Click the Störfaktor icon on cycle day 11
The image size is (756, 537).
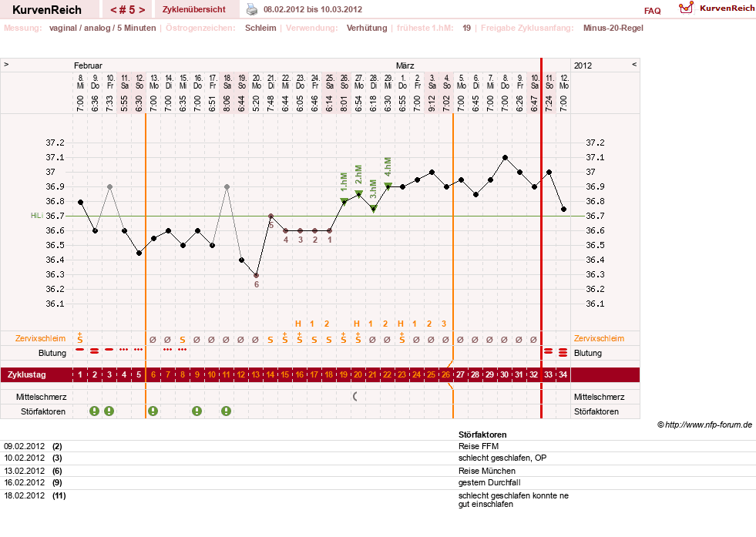(226, 411)
